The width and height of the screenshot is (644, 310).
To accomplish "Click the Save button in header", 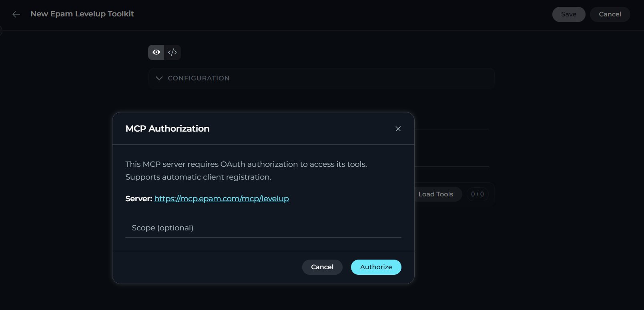I will point(569,14).
